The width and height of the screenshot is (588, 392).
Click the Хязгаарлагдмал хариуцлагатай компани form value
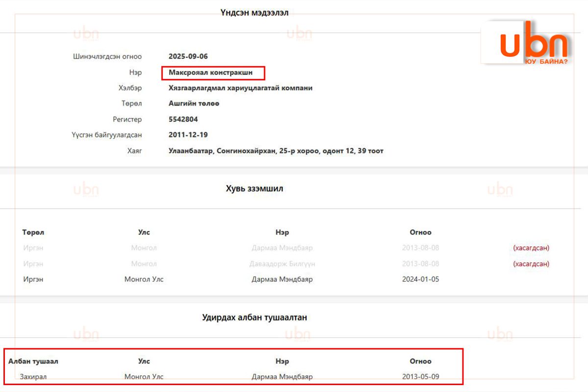[240, 88]
